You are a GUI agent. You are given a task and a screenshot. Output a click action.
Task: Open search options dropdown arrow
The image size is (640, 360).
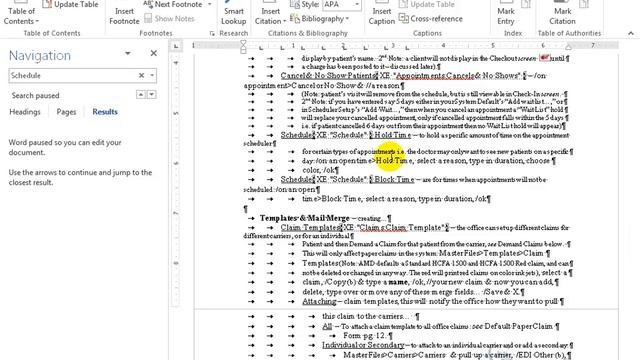coord(152,76)
